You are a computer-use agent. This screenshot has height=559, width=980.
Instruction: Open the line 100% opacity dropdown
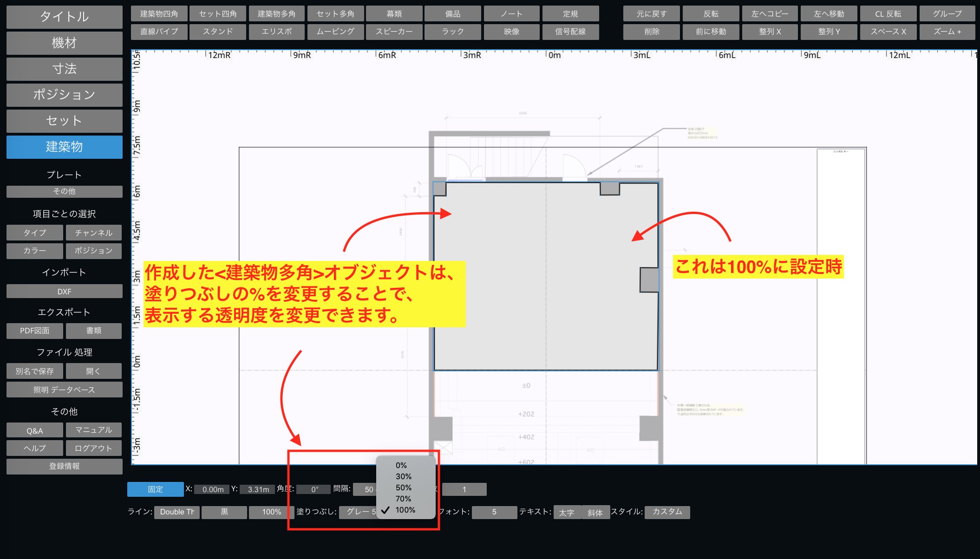tap(272, 512)
